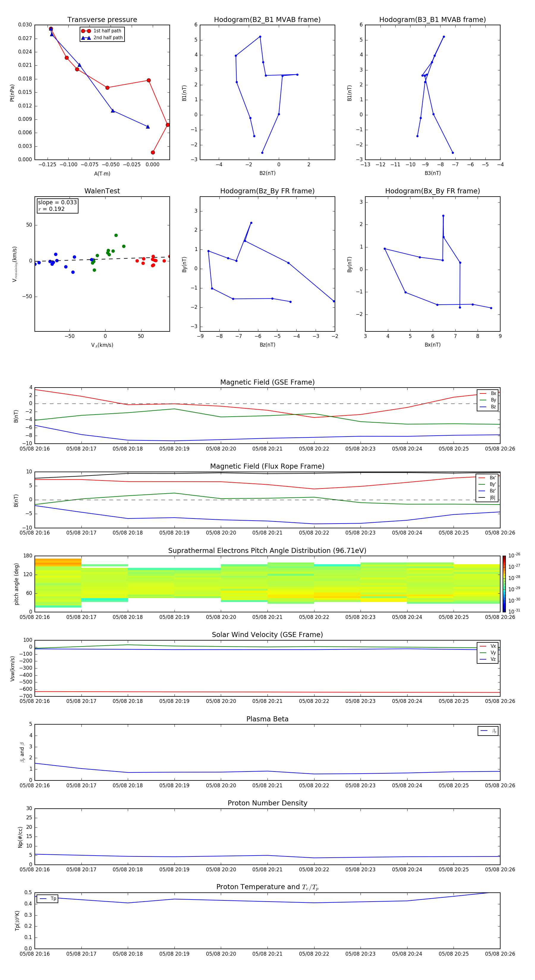Click the '1st half path' legend entry
Viewport: 535px width, 980px height.
click(102, 31)
